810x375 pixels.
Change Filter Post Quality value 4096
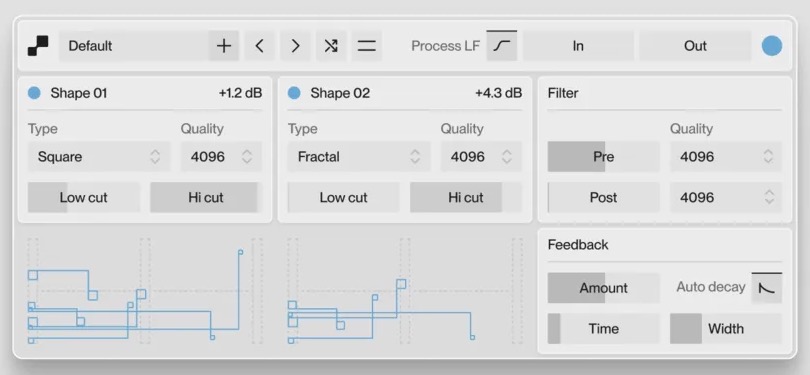coord(726,197)
